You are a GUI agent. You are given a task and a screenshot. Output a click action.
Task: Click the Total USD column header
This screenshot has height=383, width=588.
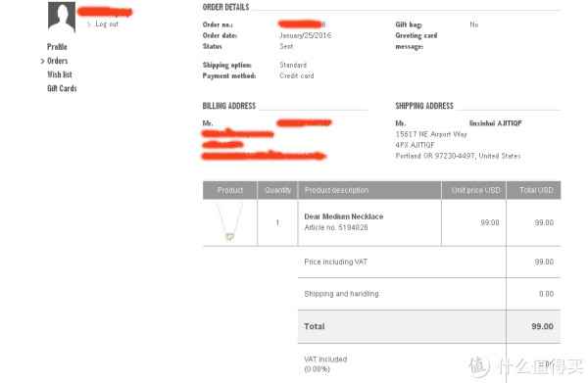click(534, 190)
